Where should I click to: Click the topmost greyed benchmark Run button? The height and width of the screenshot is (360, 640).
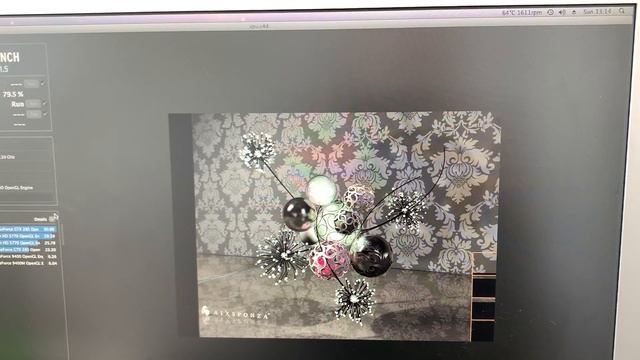point(31,84)
